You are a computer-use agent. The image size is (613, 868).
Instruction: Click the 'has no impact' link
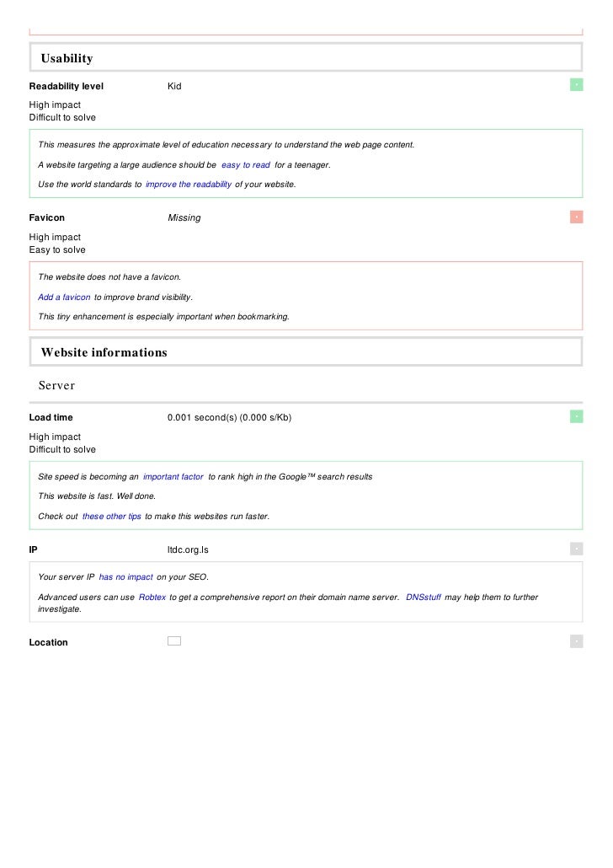126,576
